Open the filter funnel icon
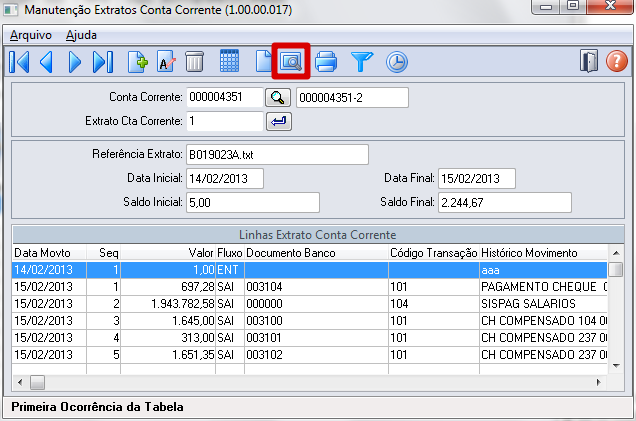Viewport: 636px width, 421px height. (361, 62)
